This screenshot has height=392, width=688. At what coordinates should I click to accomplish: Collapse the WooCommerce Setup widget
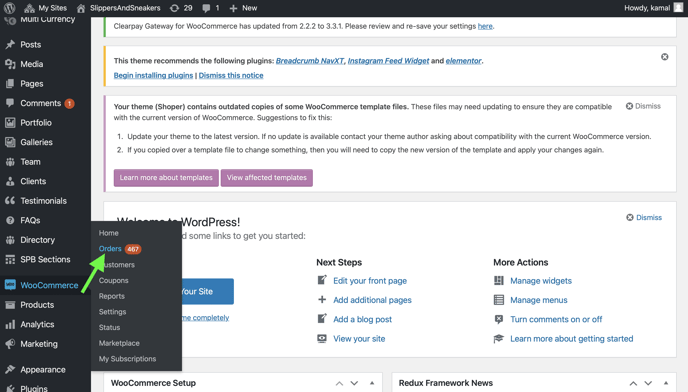[x=372, y=383]
